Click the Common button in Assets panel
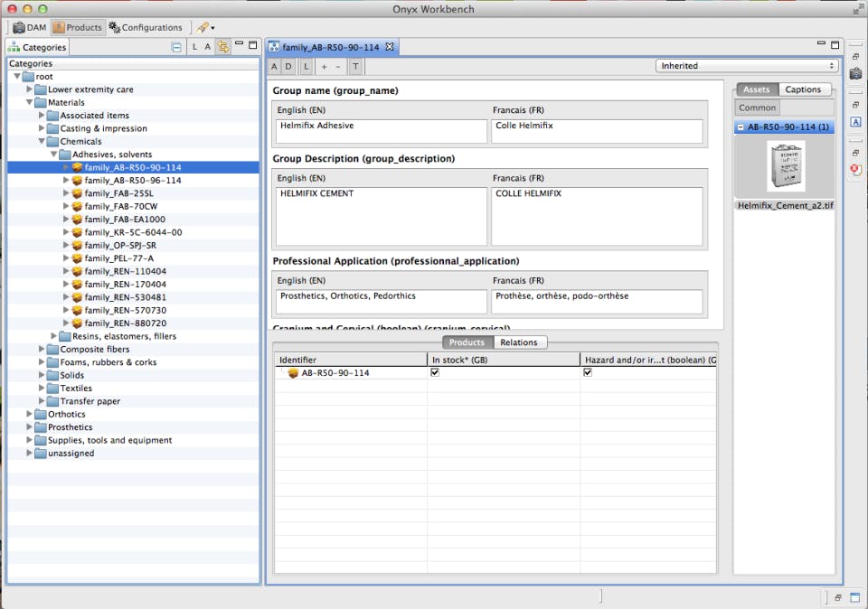The width and height of the screenshot is (868, 609). 757,108
